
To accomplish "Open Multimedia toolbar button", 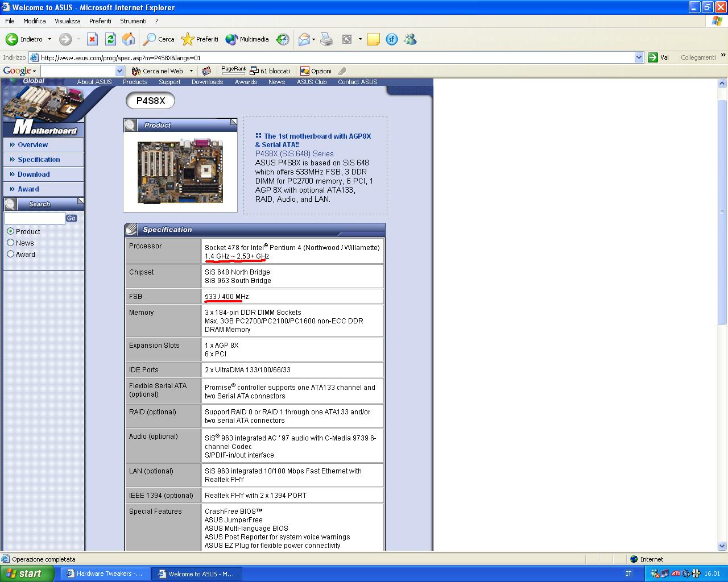I will click(x=247, y=39).
